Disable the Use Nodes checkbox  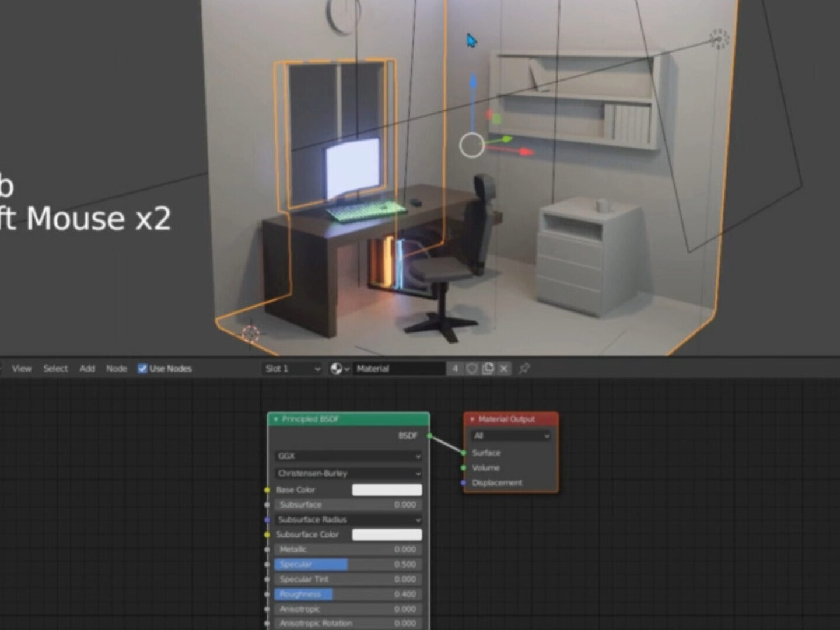coord(142,369)
